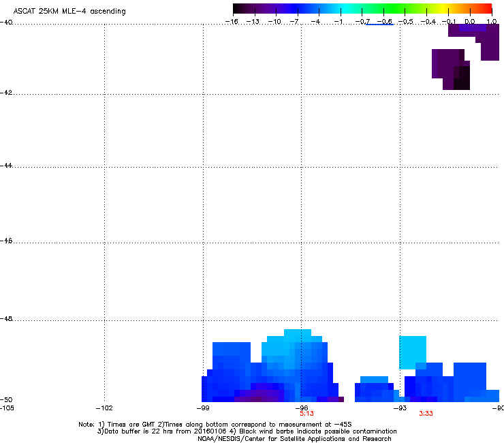Click the 'Data buffer is 22 hrs' note line
The width and height of the screenshot is (504, 443).
(247, 431)
